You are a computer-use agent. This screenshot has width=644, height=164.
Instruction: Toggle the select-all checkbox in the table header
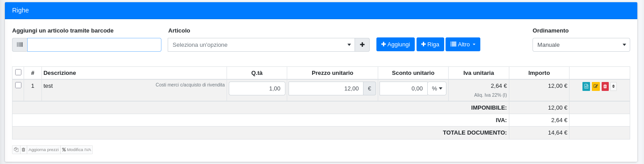point(18,72)
